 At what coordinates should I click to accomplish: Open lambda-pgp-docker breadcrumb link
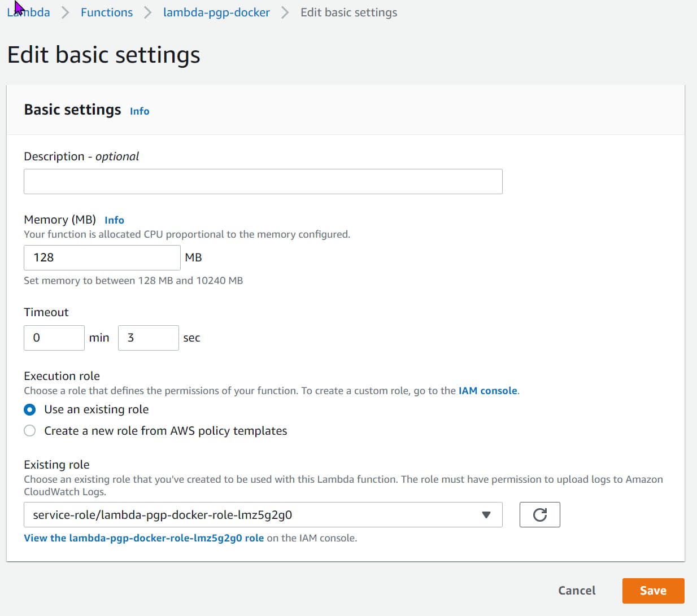216,12
